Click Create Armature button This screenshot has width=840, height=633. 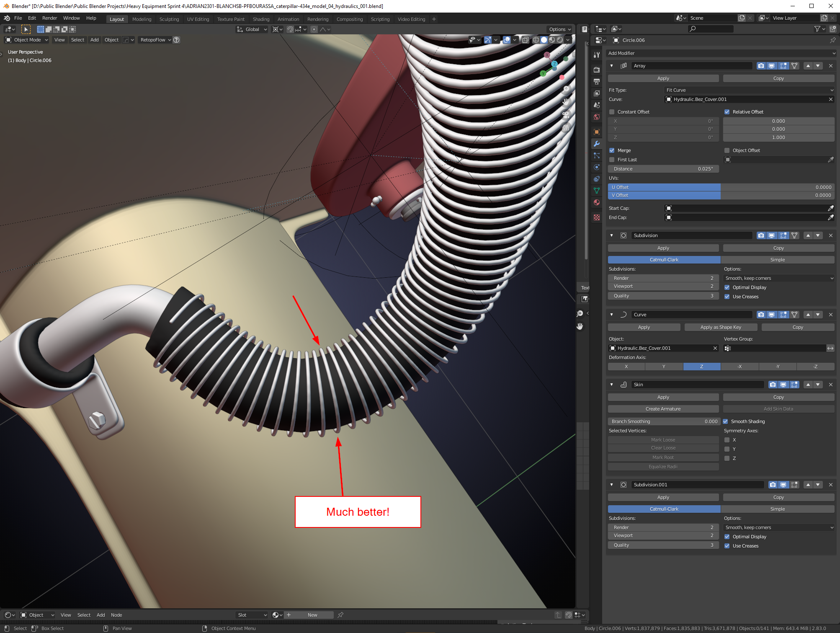point(663,409)
